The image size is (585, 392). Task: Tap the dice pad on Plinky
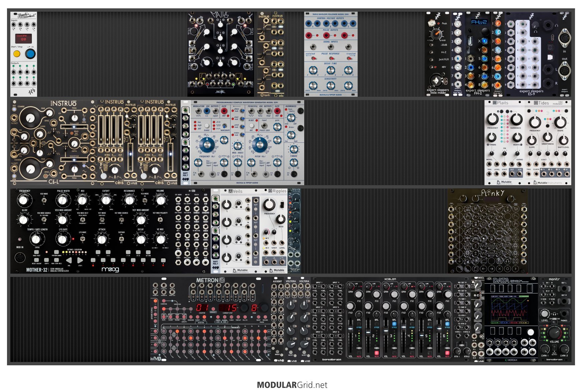(x=516, y=261)
